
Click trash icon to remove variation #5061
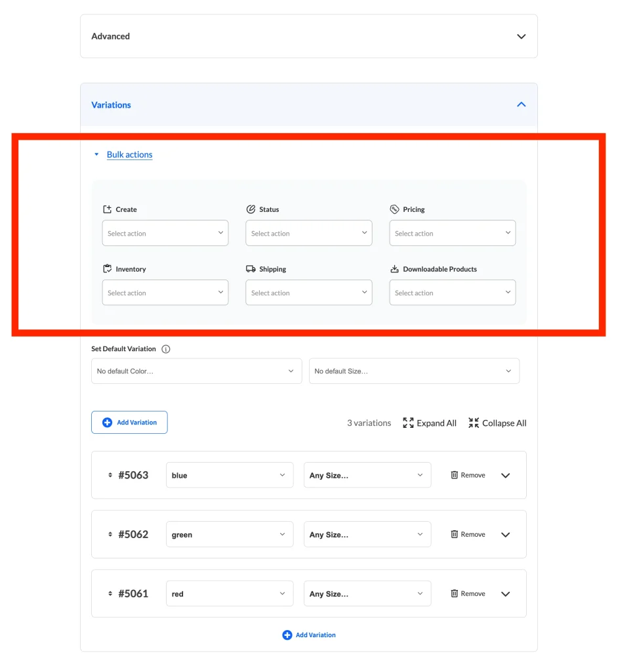pos(454,594)
